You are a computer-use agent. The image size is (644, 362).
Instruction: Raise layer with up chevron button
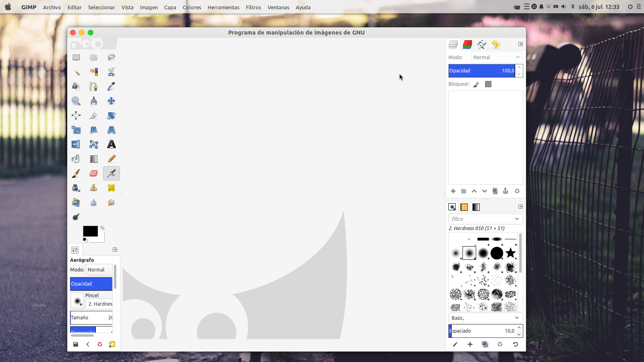click(474, 191)
